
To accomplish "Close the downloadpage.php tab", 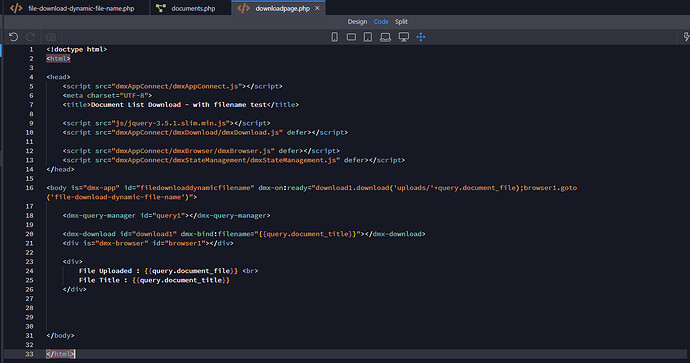I will [x=317, y=8].
